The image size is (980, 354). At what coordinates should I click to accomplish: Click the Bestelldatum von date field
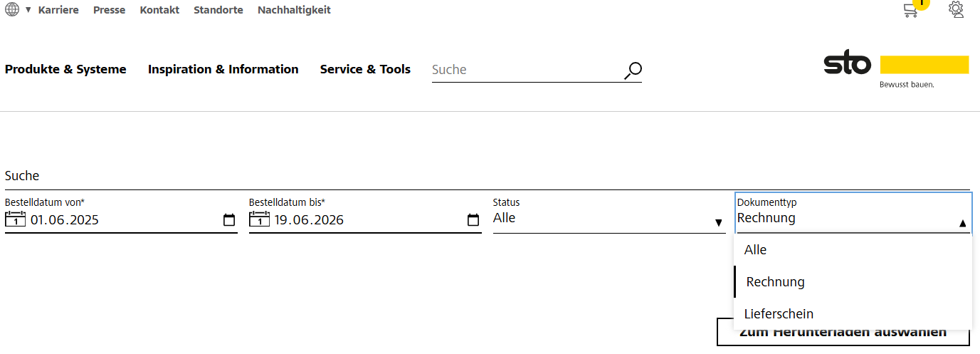(121, 220)
